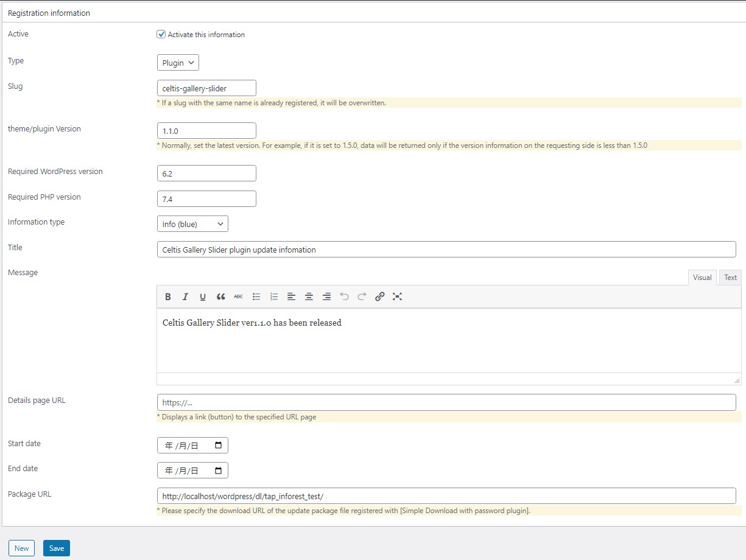Save the registration information
This screenshot has width=746, height=560.
coord(56,548)
